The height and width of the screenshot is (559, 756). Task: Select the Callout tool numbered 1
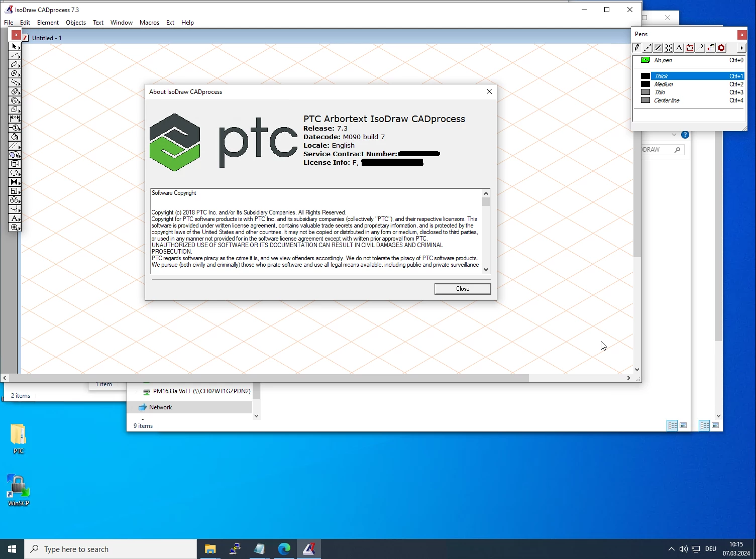tap(15, 128)
